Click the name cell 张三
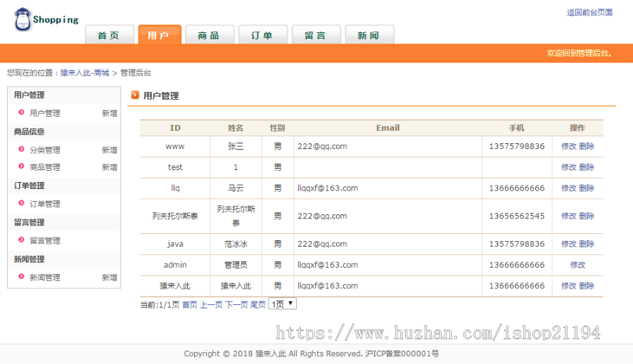The width and height of the screenshot is (633, 364). pos(236,146)
